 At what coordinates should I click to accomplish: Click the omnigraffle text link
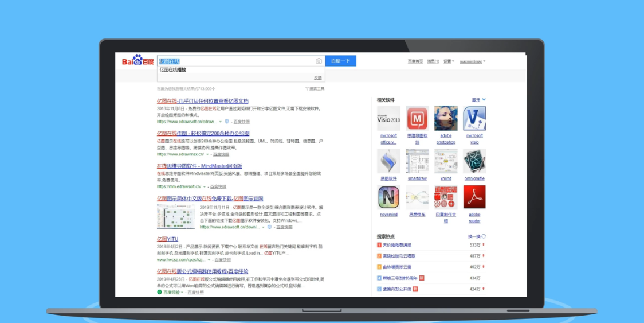pos(474,178)
